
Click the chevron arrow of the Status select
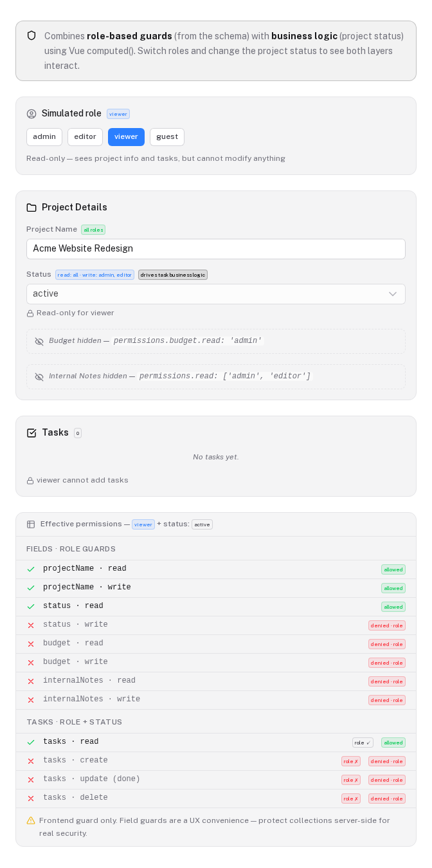pyautogui.click(x=393, y=294)
